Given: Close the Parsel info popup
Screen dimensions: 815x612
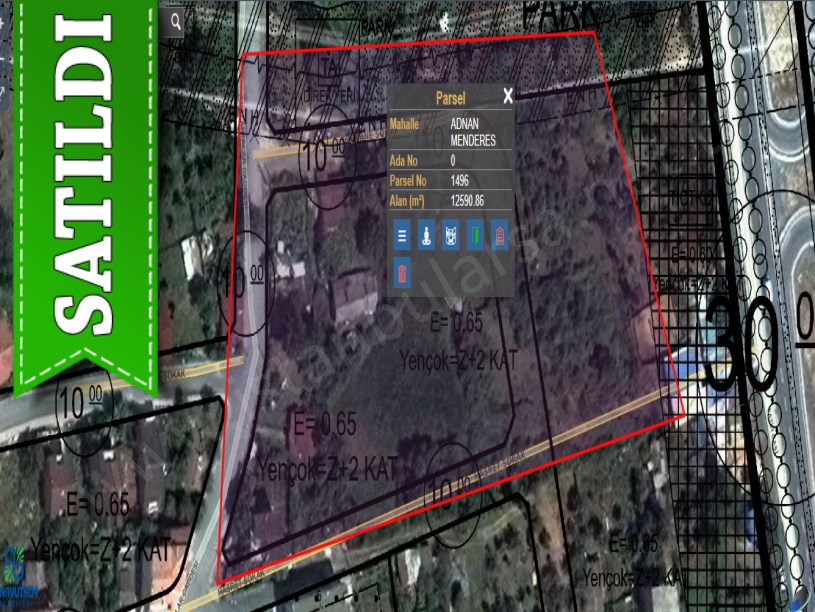Looking at the screenshot, I should (508, 96).
